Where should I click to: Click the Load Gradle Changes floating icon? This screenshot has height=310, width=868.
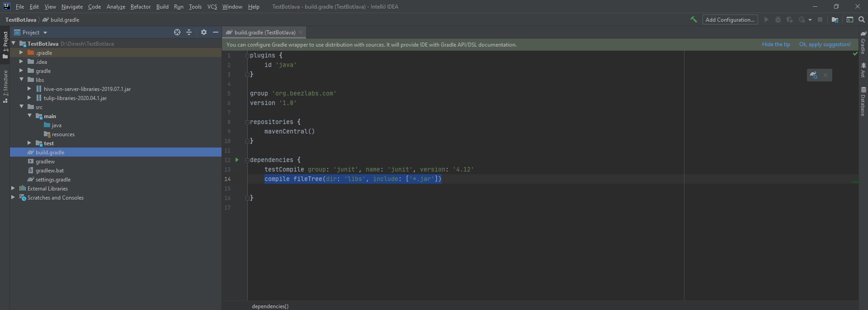(x=814, y=75)
